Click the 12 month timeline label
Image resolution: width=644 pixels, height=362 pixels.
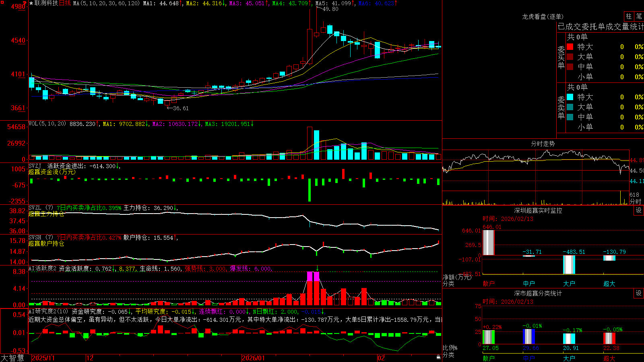coord(90,358)
